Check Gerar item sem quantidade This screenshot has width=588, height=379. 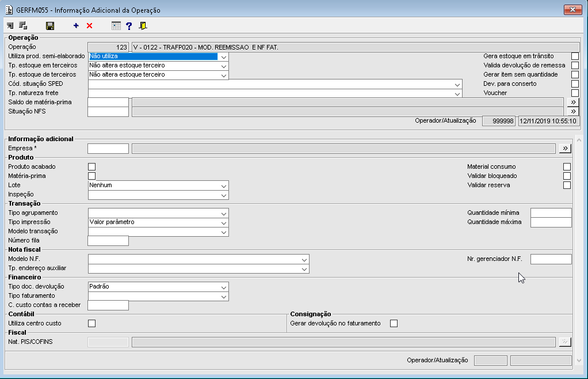coord(575,75)
